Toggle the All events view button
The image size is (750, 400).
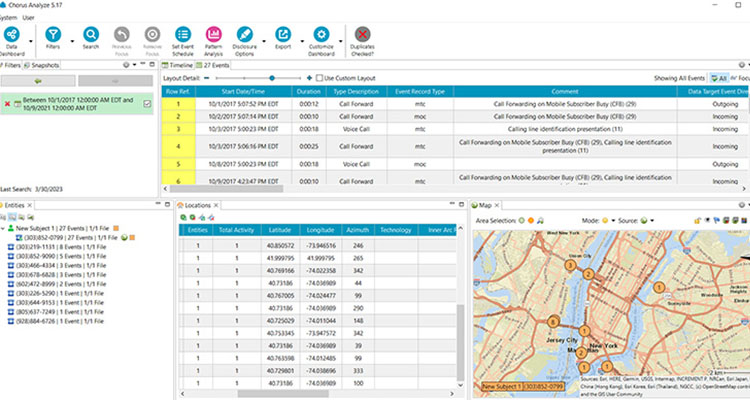point(719,78)
